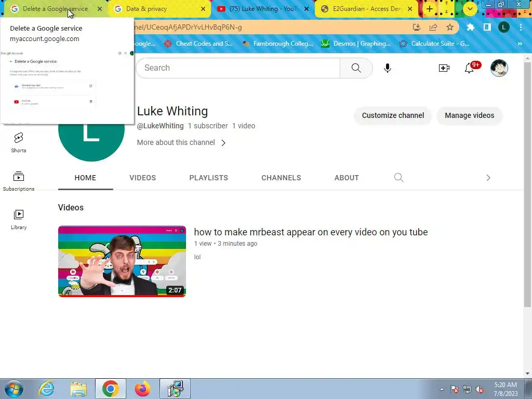
Task: Open Chrome profile L avatar
Action: coord(503,27)
